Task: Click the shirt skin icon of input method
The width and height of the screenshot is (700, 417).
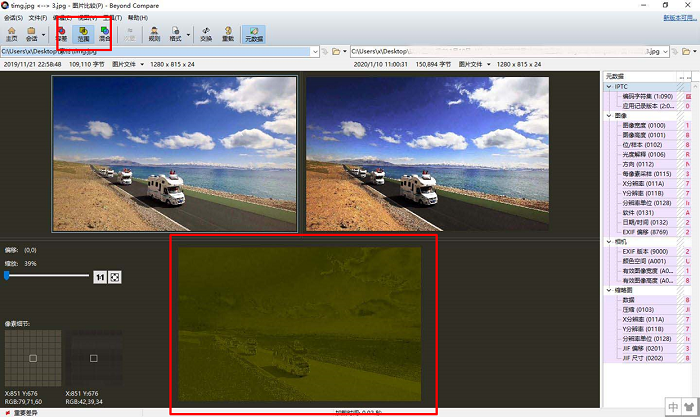Action: point(689,407)
